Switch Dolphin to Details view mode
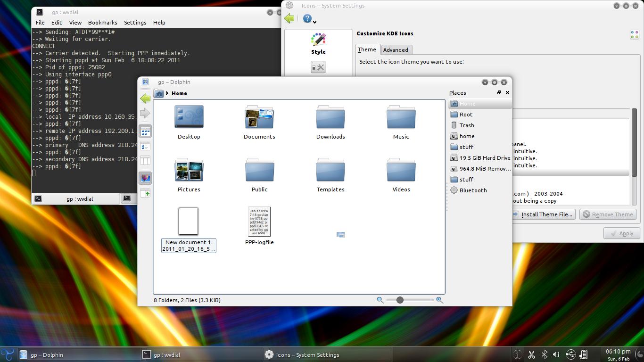This screenshot has height=362, width=644. tap(145, 147)
